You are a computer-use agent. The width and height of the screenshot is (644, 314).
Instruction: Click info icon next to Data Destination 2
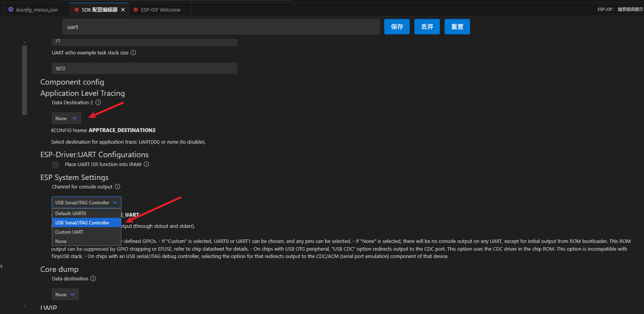coord(98,102)
